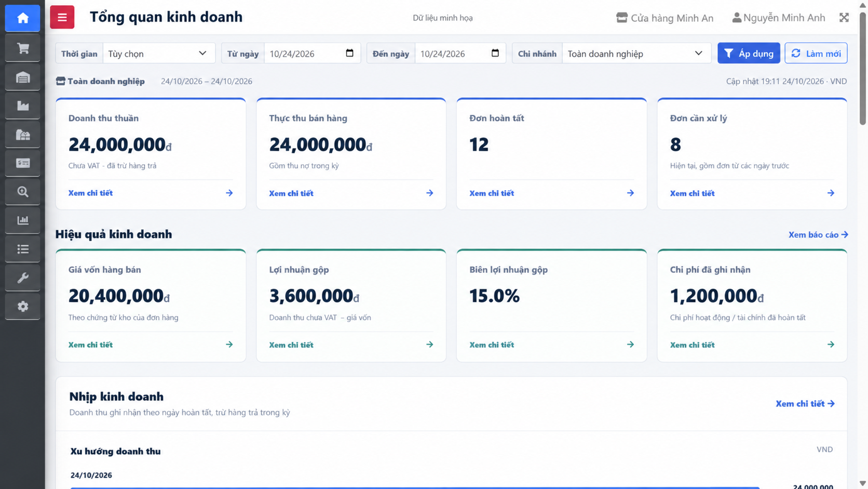Toggle the red hamburger menu button
This screenshot has height=489, width=868.
pyautogui.click(x=62, y=17)
